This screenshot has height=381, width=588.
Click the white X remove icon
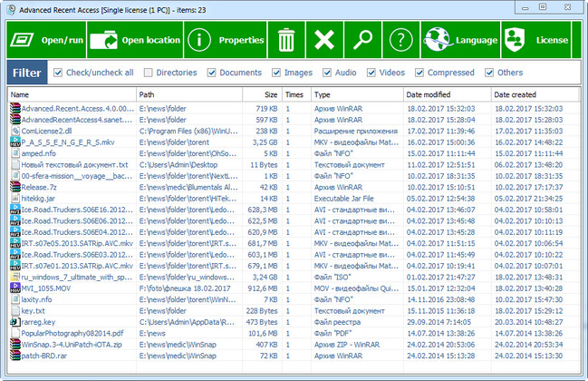(x=324, y=40)
